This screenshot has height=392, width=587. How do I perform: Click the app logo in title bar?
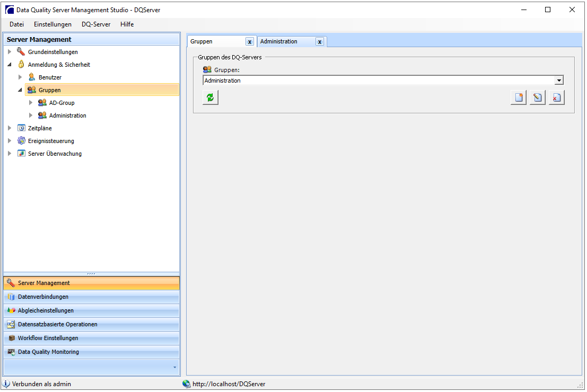[x=10, y=10]
